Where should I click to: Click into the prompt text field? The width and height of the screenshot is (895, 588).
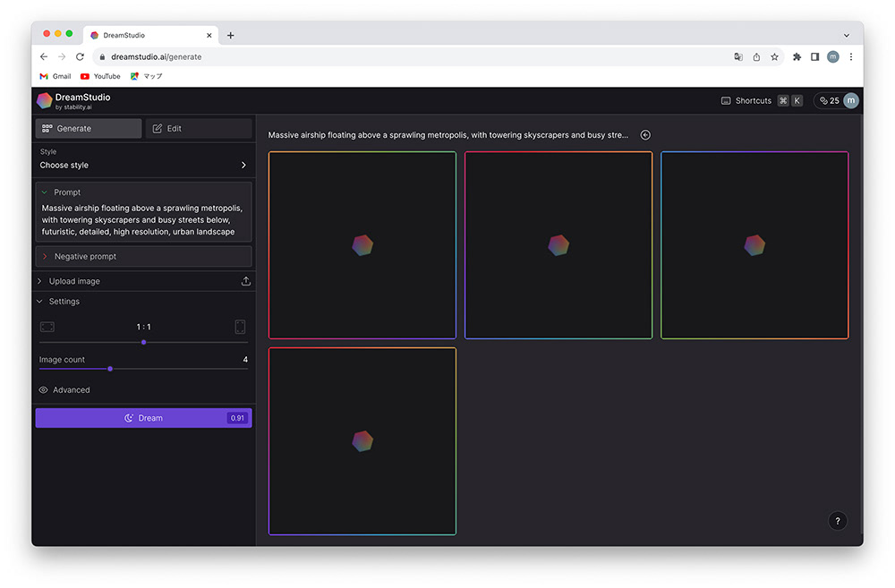pos(143,220)
